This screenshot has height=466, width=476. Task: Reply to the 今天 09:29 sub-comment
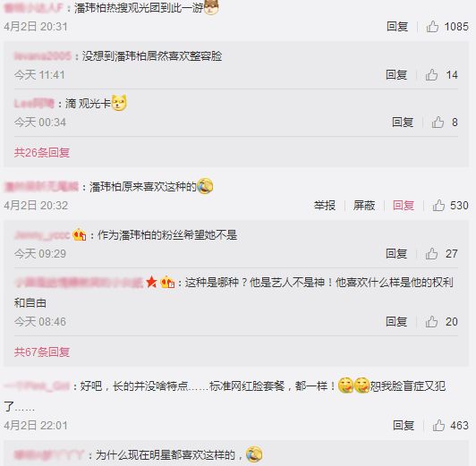(396, 254)
